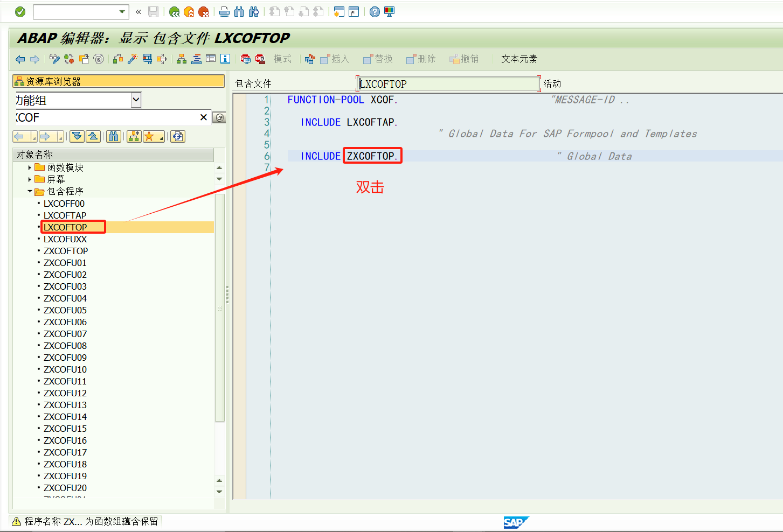This screenshot has height=532, width=783.
Task: Collapse the 包含程序 folder node
Action: pos(30,191)
